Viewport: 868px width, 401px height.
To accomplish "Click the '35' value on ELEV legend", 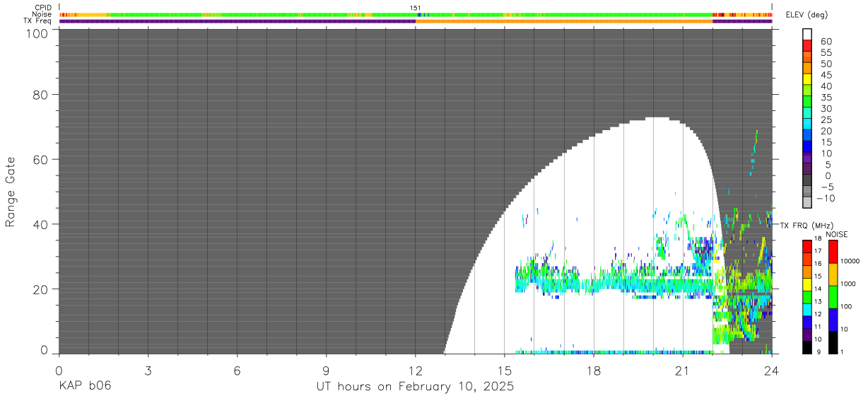I will coord(825,98).
